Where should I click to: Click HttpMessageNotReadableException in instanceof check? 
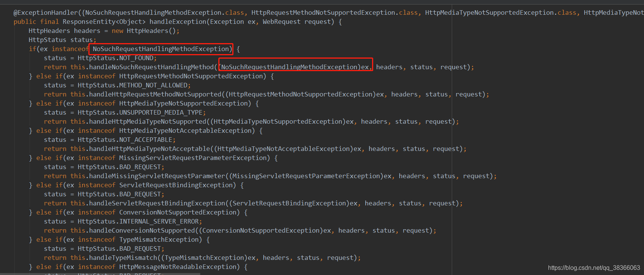(x=178, y=267)
